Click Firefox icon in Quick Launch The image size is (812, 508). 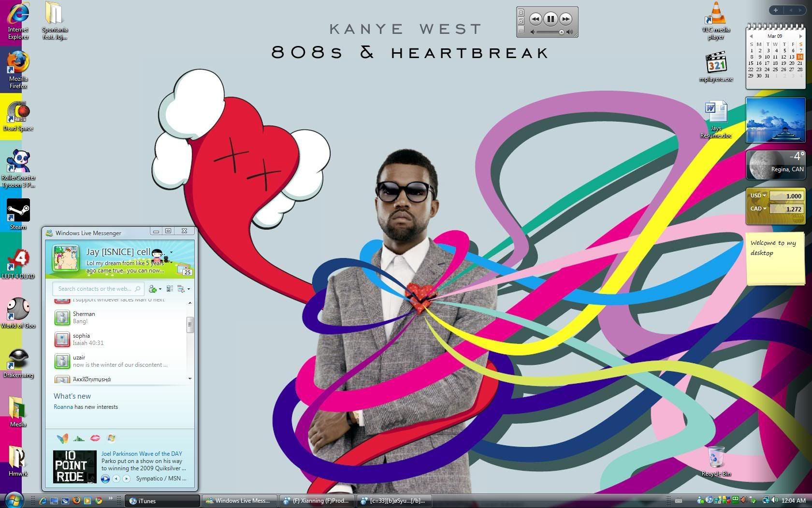click(76, 501)
